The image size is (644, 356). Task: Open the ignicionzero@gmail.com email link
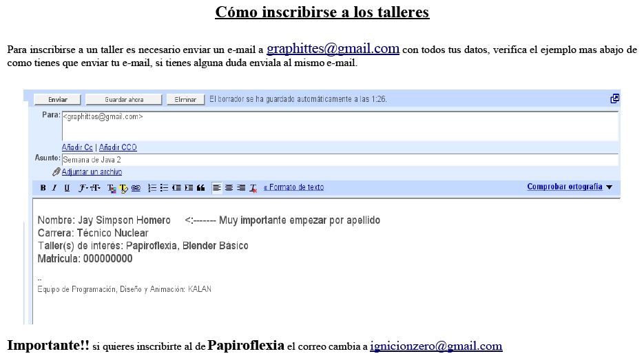click(436, 346)
